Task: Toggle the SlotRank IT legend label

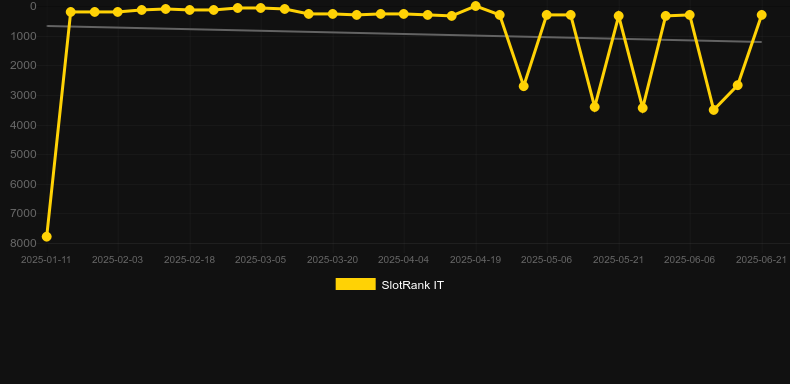Action: [412, 285]
